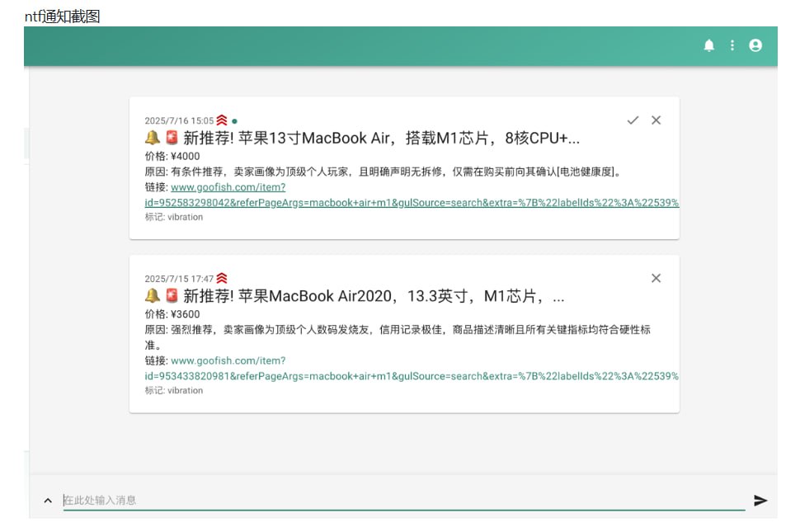This screenshot has height=532, width=800.
Task: Click the red priority icon on 15:05 notification
Action: 221,120
